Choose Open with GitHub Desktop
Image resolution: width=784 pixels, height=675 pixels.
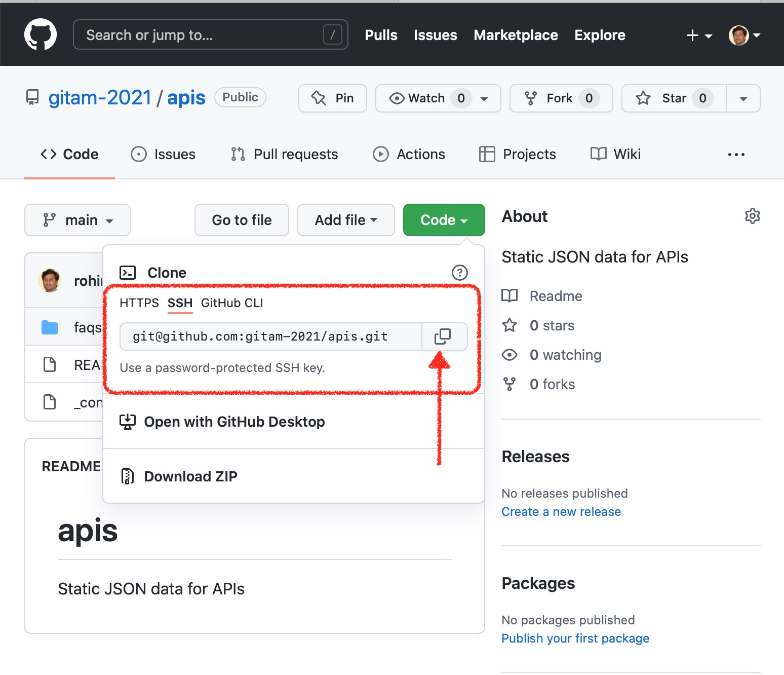pyautogui.click(x=234, y=422)
